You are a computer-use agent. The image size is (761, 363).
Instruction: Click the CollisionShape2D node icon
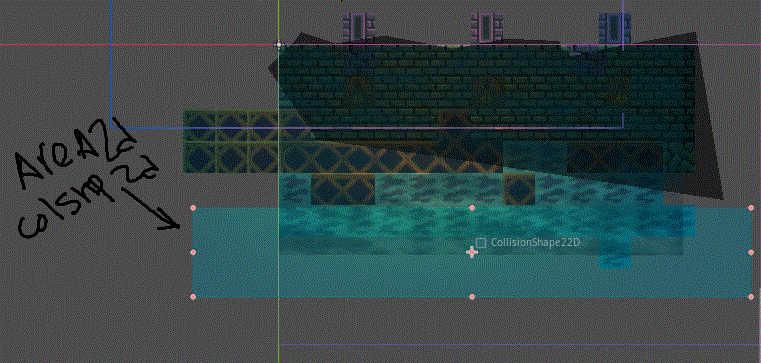(x=481, y=243)
